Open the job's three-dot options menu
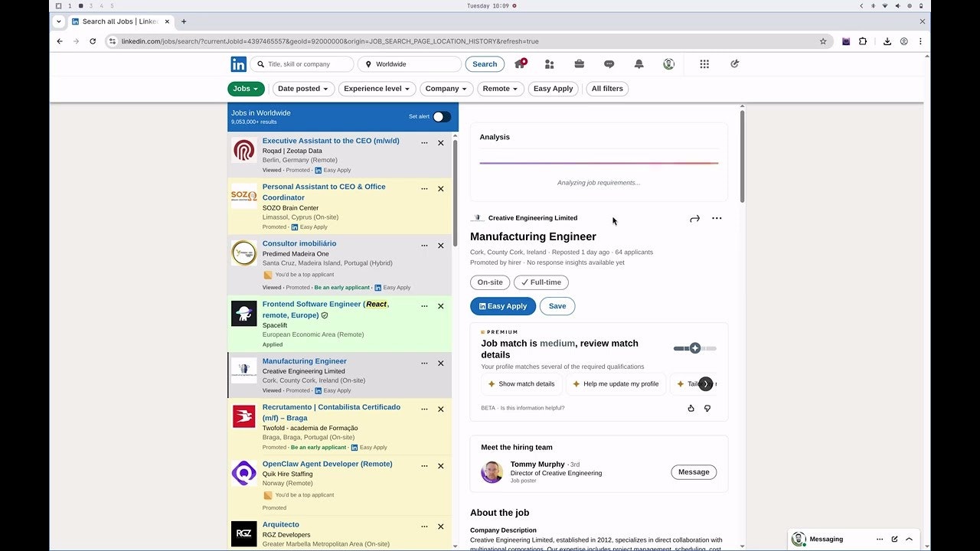 pyautogui.click(x=717, y=218)
